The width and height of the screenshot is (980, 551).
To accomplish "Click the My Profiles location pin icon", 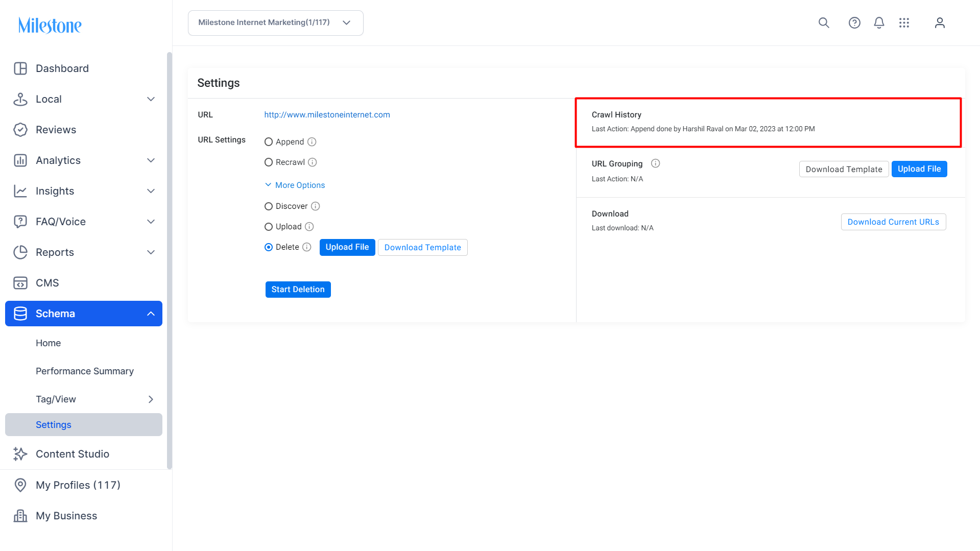I will [20, 485].
